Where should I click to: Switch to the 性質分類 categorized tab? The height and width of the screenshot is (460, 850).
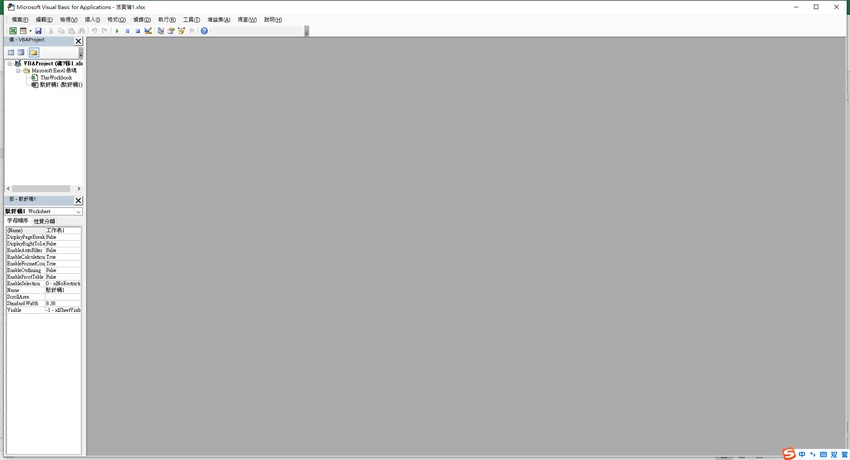pyautogui.click(x=45, y=221)
